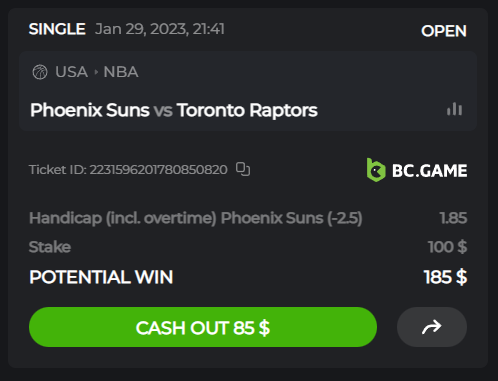498x381 pixels.
Task: Click the Stake label
Action: coord(50,247)
